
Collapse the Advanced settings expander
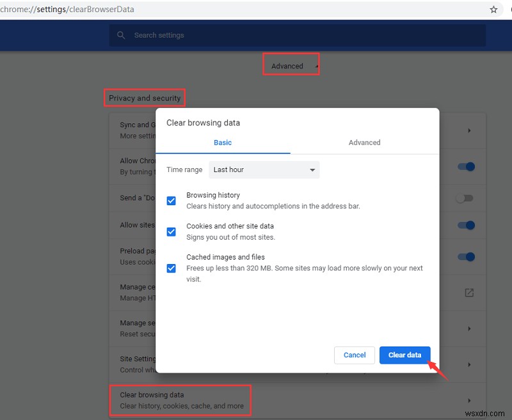[291, 66]
